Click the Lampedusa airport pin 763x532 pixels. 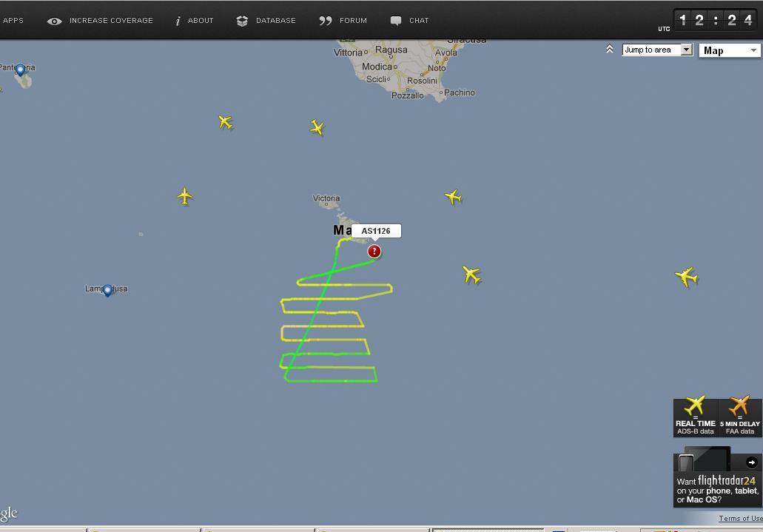pos(107,291)
